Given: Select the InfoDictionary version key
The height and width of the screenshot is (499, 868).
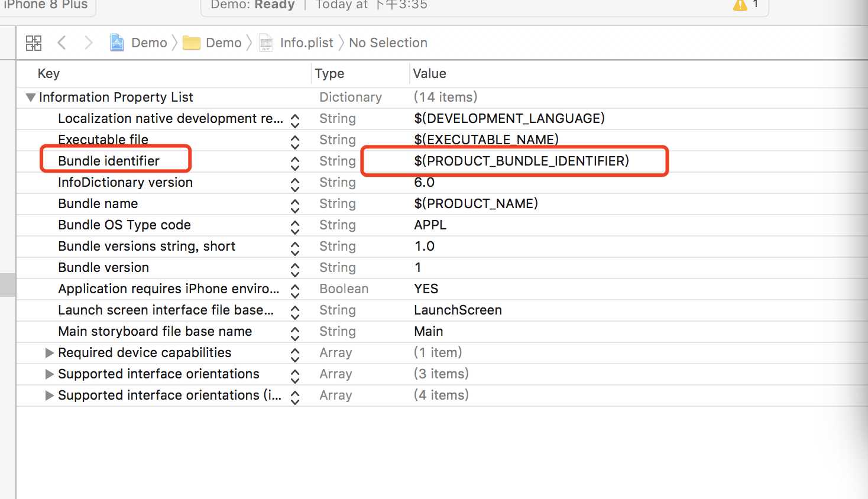Looking at the screenshot, I should (x=125, y=182).
